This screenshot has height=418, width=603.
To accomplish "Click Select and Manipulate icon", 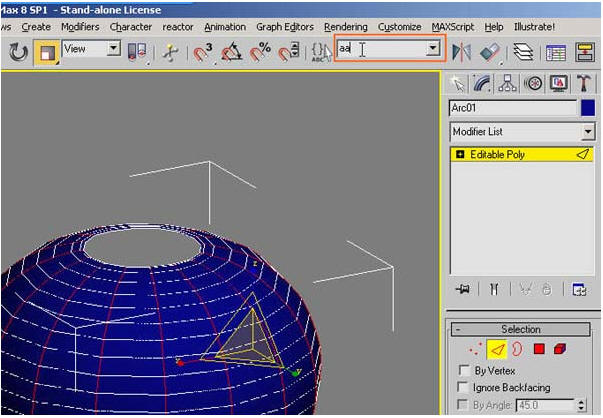I will click(170, 52).
